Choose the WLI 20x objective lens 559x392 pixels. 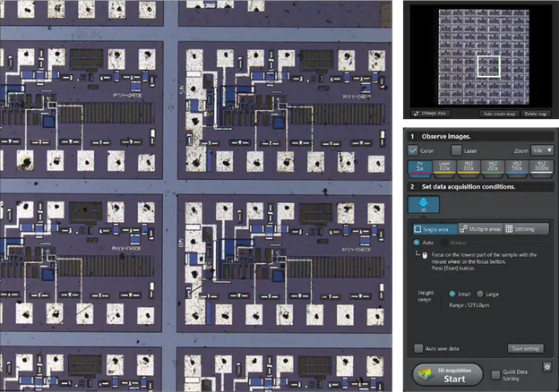[x=494, y=166]
